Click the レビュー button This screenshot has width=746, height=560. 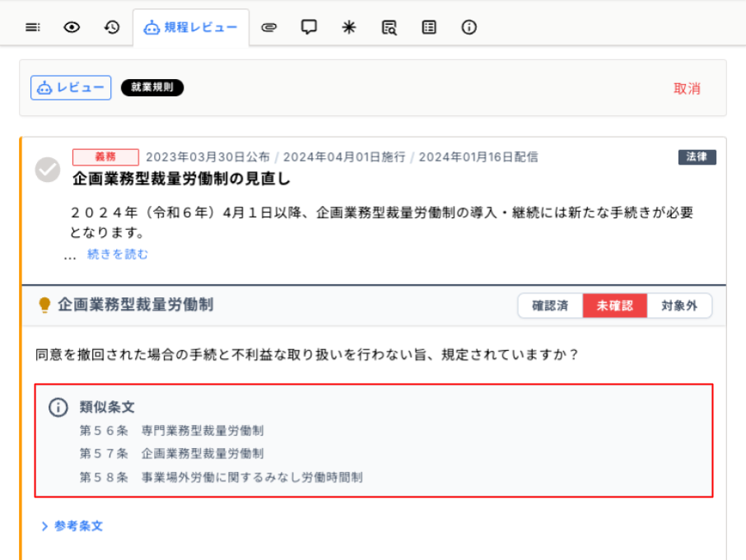coord(71,88)
